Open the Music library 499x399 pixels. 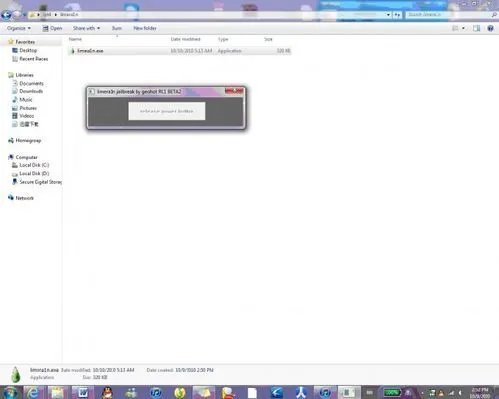(x=26, y=100)
